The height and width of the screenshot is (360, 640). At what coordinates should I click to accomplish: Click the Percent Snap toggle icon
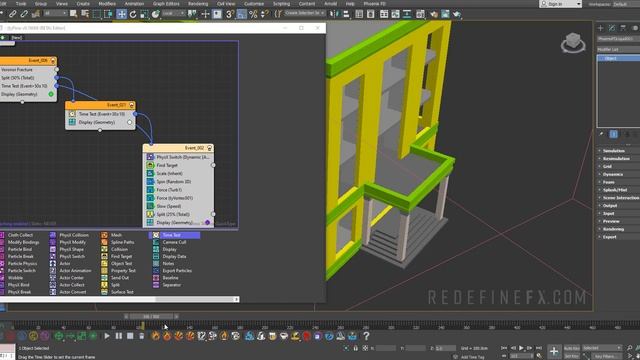253,14
